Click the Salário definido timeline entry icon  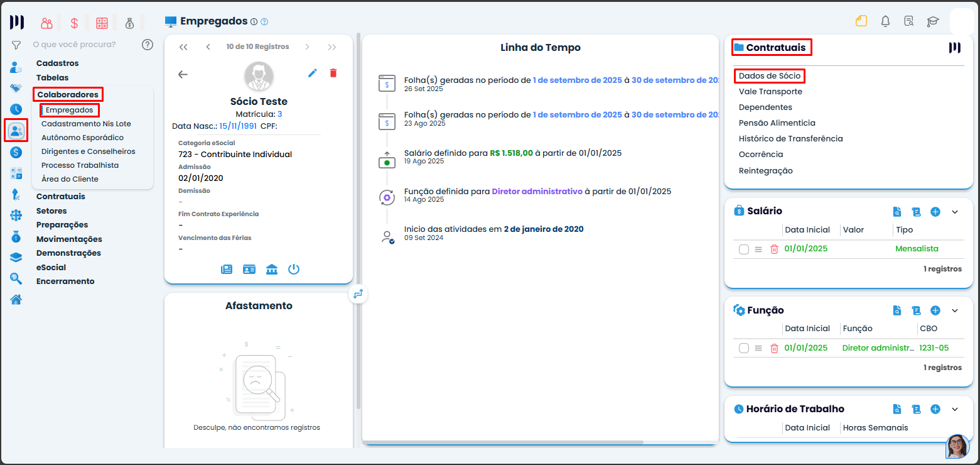coord(387,160)
